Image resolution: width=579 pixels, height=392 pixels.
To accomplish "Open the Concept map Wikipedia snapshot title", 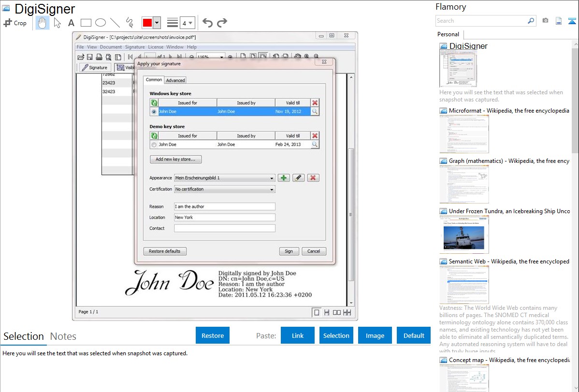I will click(509, 360).
